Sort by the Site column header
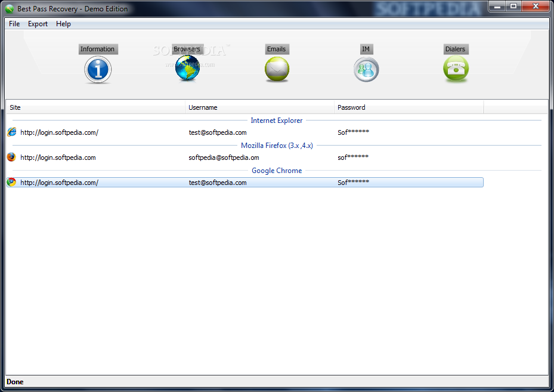The height and width of the screenshot is (392, 554). pyautogui.click(x=96, y=107)
